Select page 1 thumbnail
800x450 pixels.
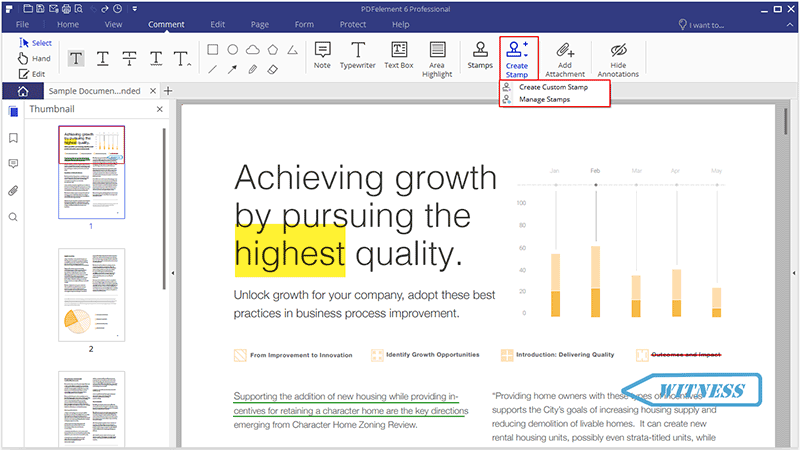pos(91,172)
